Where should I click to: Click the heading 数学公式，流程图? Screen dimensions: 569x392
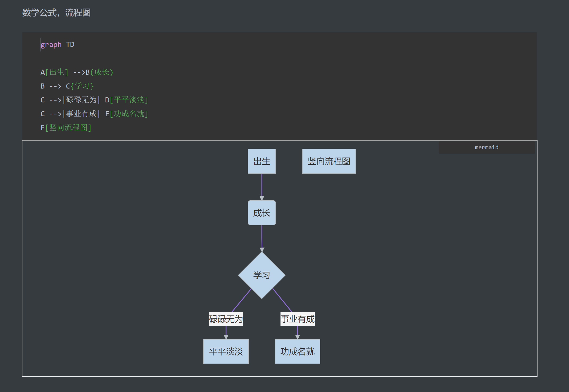56,13
